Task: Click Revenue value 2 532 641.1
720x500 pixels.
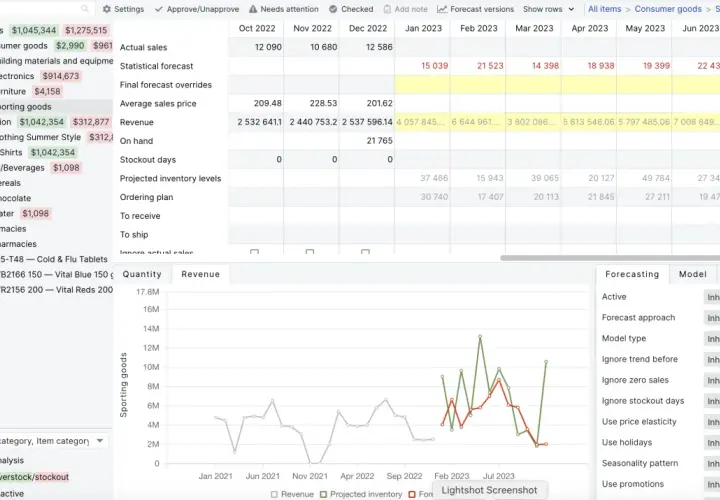Action: [259, 122]
